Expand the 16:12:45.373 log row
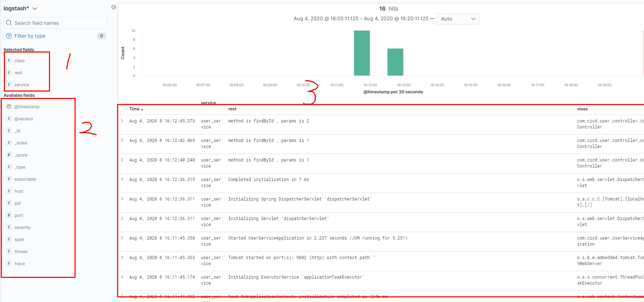Viewport: 644px width, 302px height. 122,121
